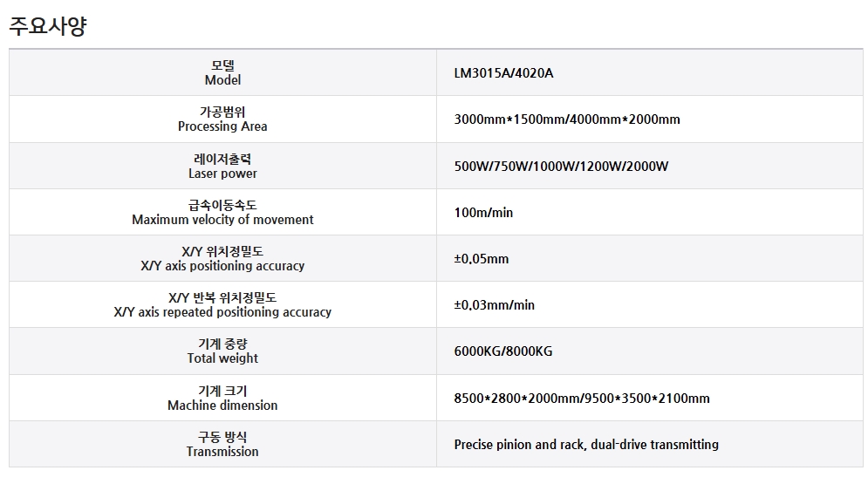Select Maximum velocity of movement label

(222, 220)
